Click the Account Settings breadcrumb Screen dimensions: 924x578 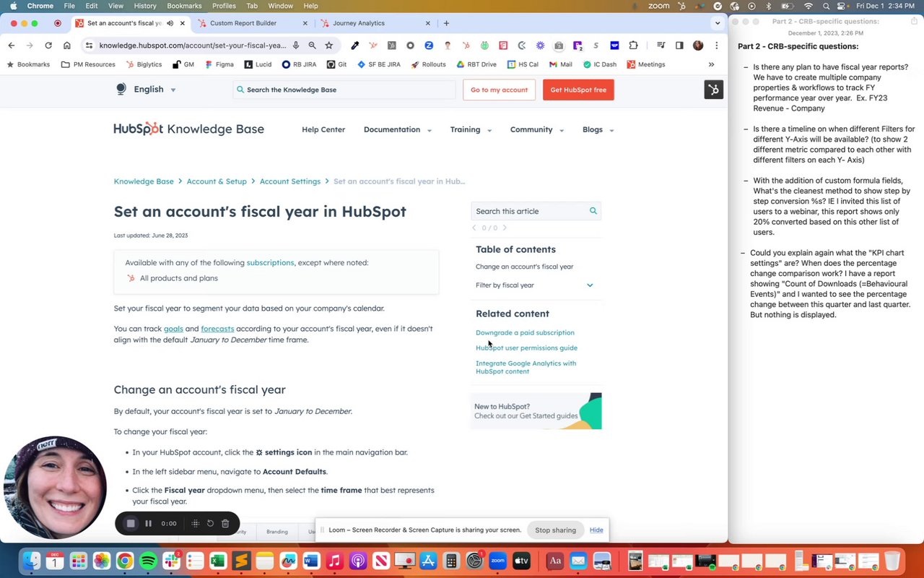(290, 181)
